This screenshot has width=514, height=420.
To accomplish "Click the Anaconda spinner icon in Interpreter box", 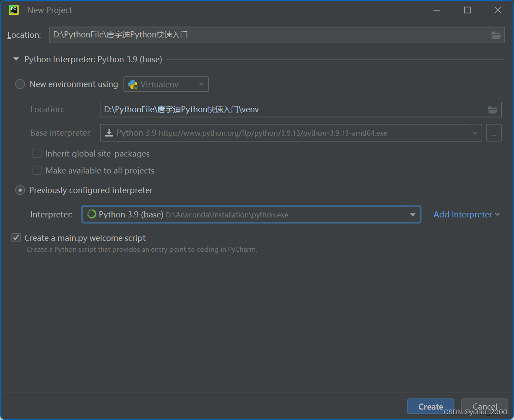I will [91, 214].
